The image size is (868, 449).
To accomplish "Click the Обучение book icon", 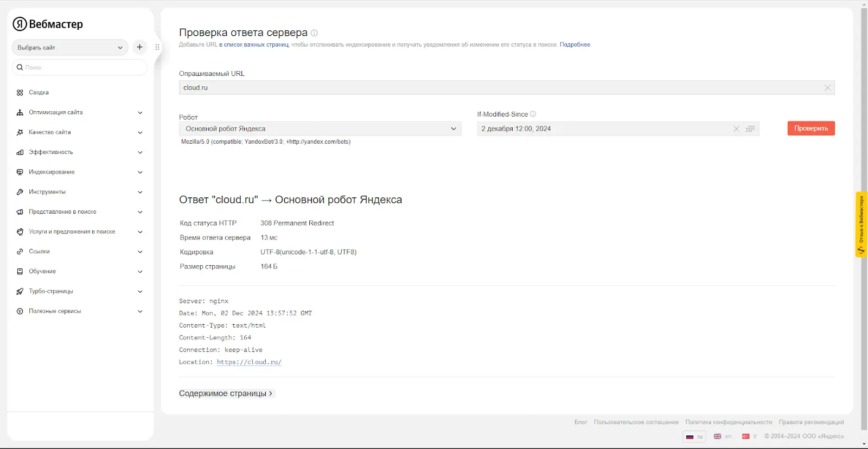I will point(20,271).
